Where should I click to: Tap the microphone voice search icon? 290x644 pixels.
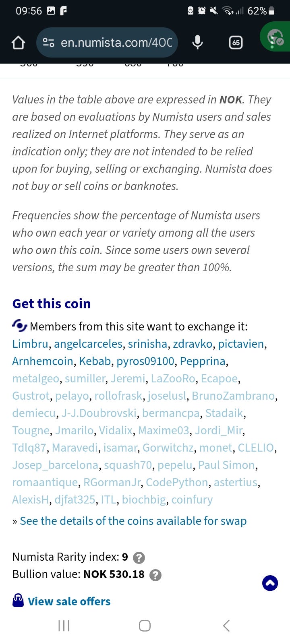[197, 42]
